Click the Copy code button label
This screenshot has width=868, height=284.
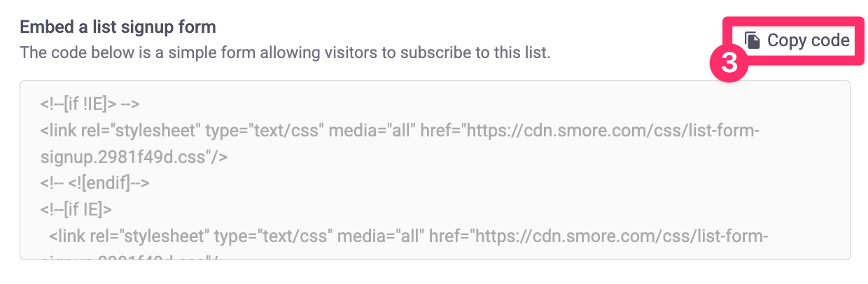tap(808, 41)
